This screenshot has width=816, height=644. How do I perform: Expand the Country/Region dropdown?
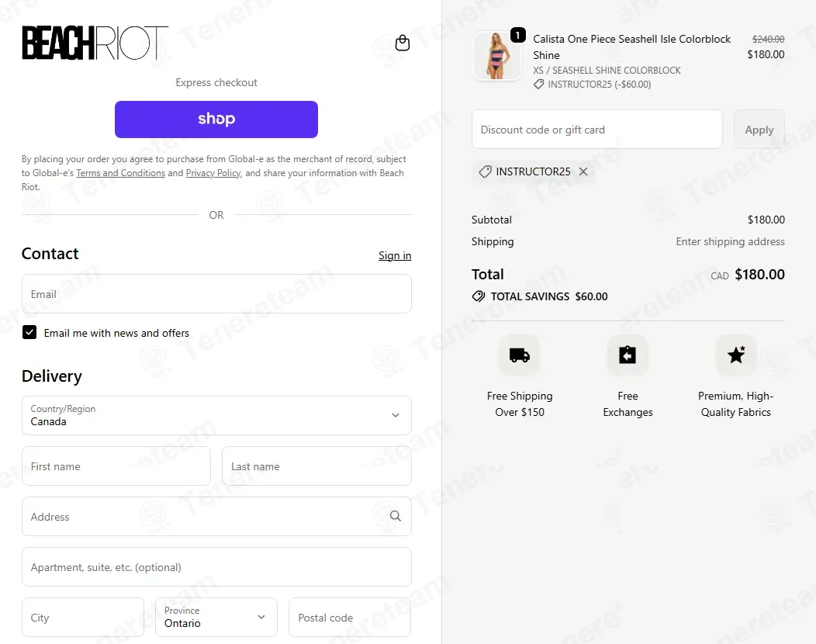pos(216,415)
